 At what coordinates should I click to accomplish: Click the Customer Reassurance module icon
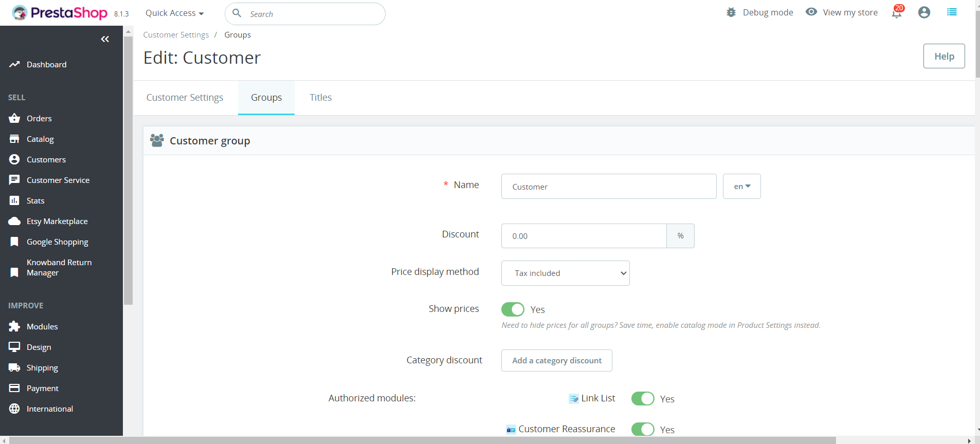pos(511,430)
